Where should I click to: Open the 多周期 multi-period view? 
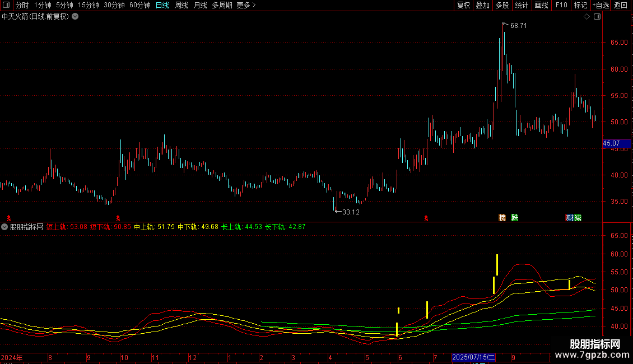(222, 5)
